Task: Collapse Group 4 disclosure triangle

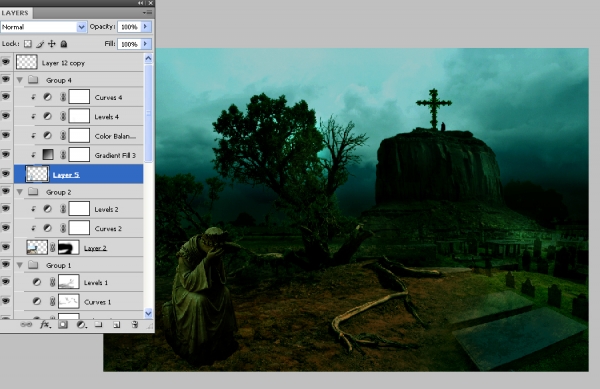Action: pos(20,80)
